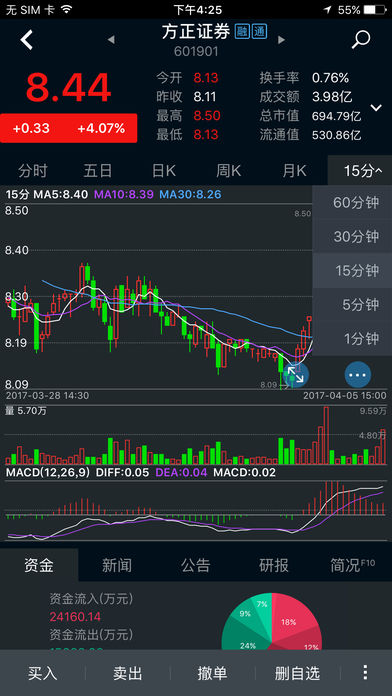Tap the 卖出 sell button
The height and width of the screenshot is (696, 392).
128,673
